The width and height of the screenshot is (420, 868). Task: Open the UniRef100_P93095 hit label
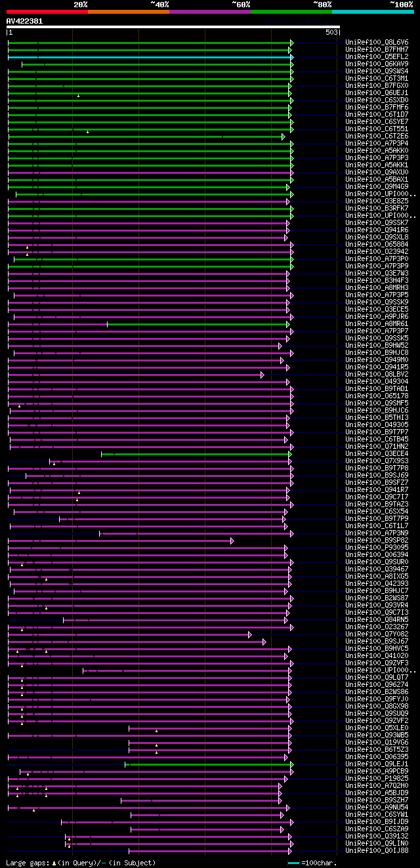pyautogui.click(x=377, y=548)
